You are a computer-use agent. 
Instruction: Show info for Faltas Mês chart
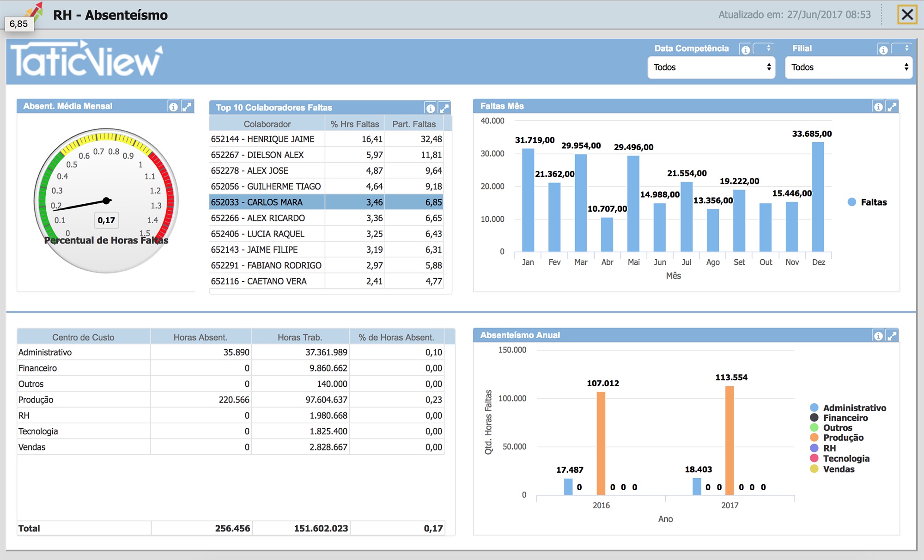878,107
